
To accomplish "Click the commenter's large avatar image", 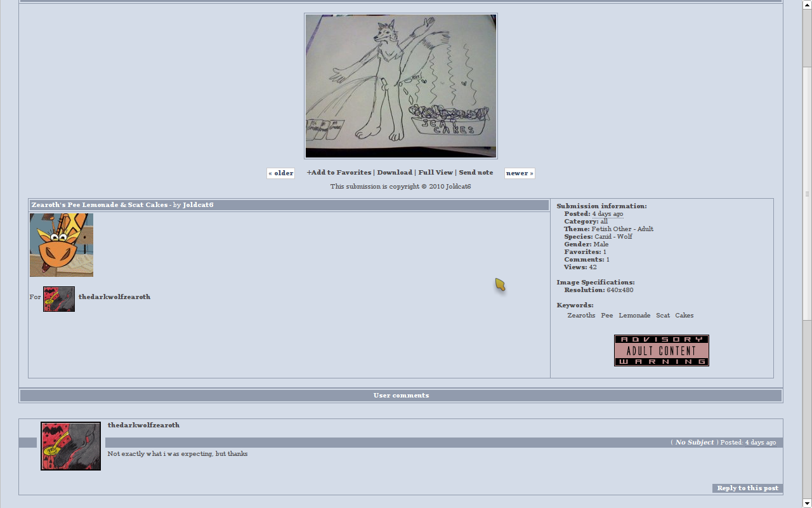I will click(x=70, y=446).
